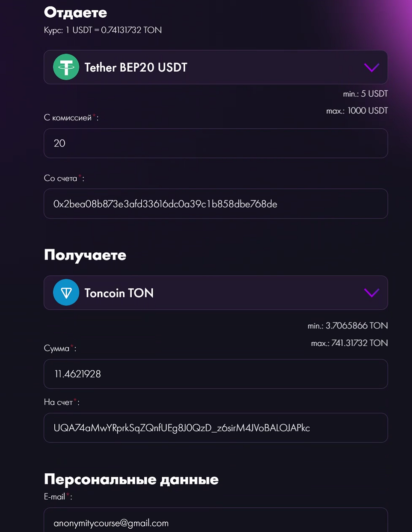Click the "С комиссией" field label

(71, 118)
